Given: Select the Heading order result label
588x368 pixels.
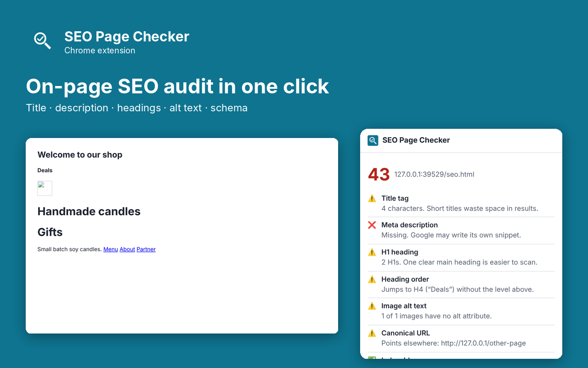Looking at the screenshot, I should point(405,279).
